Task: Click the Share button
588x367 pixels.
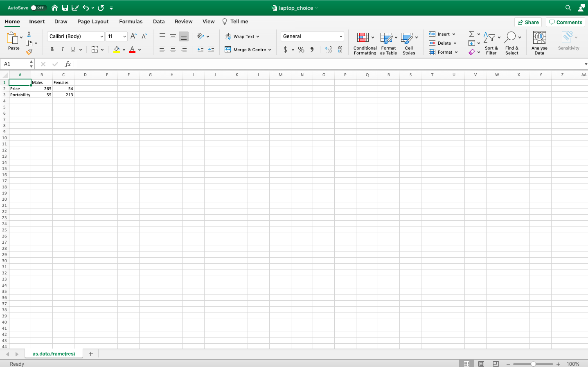Action: [528, 22]
